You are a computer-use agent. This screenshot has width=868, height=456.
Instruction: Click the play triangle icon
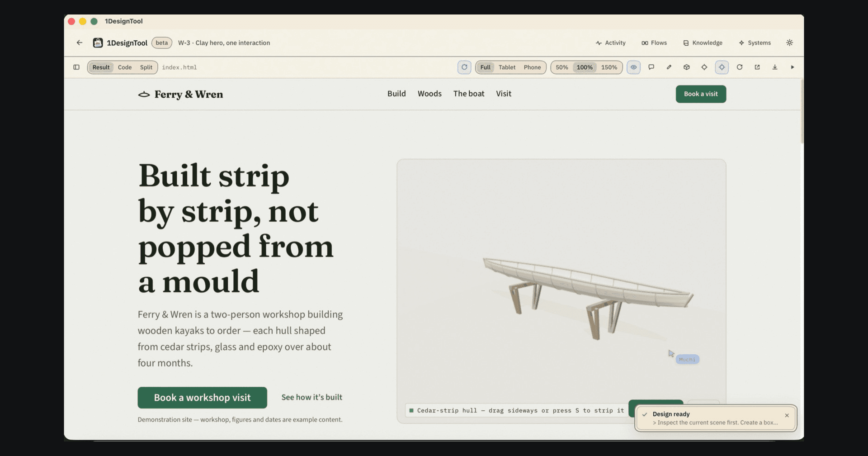pos(793,67)
